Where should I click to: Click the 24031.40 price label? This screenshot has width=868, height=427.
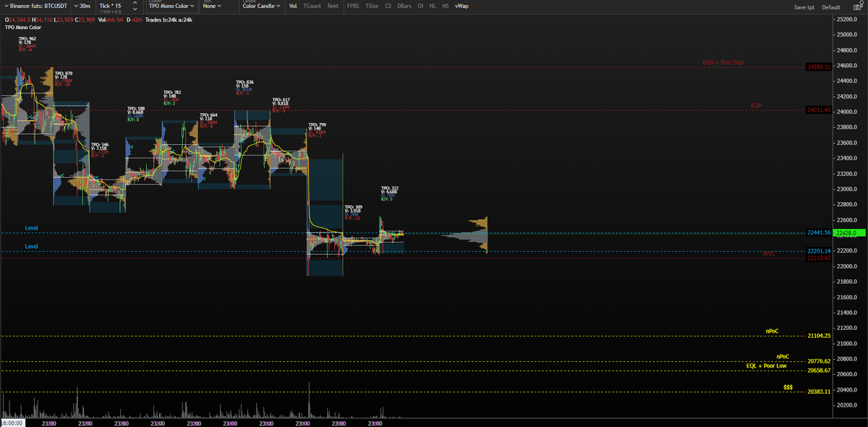818,110
